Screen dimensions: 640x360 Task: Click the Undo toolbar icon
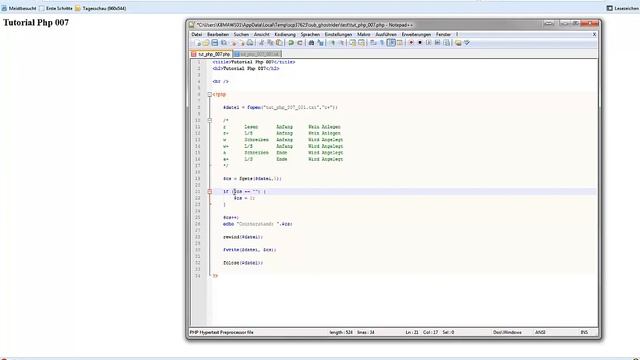pos(291,43)
